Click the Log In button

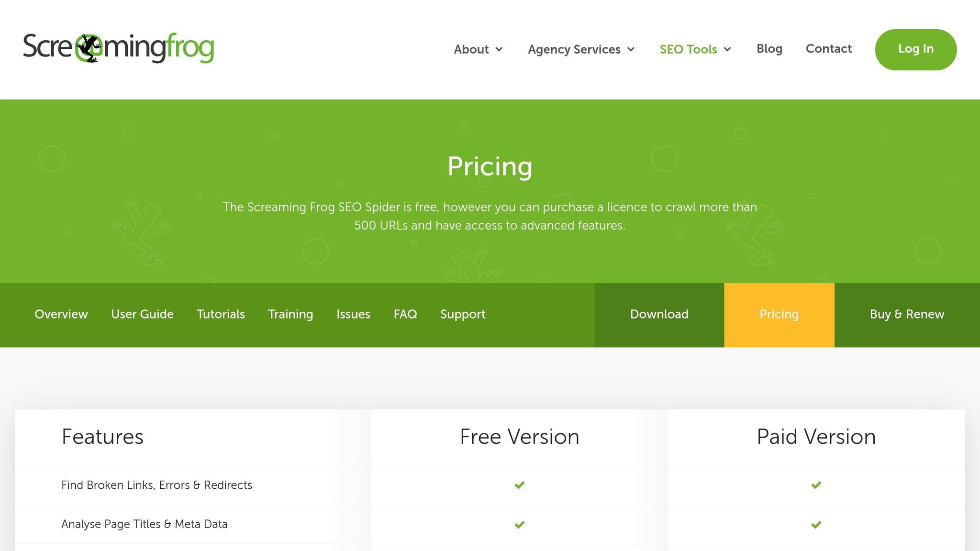coord(916,49)
